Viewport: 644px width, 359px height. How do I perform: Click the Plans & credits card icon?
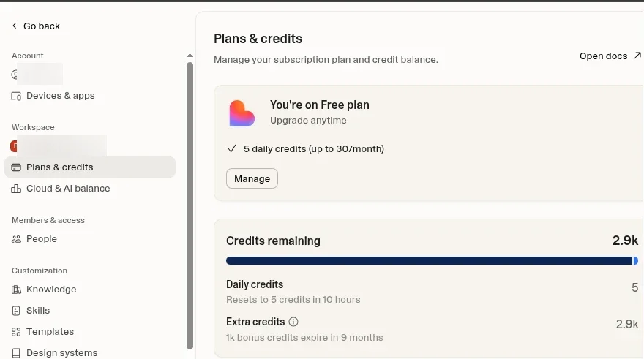tap(16, 167)
